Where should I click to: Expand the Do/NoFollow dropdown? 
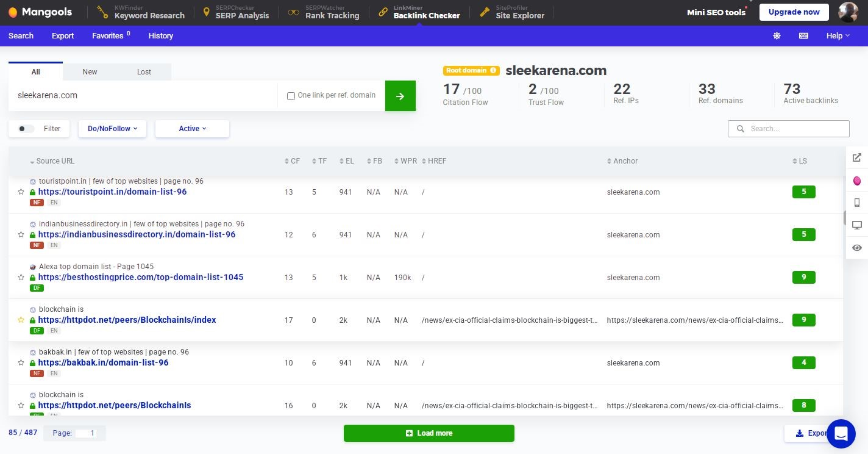point(112,129)
